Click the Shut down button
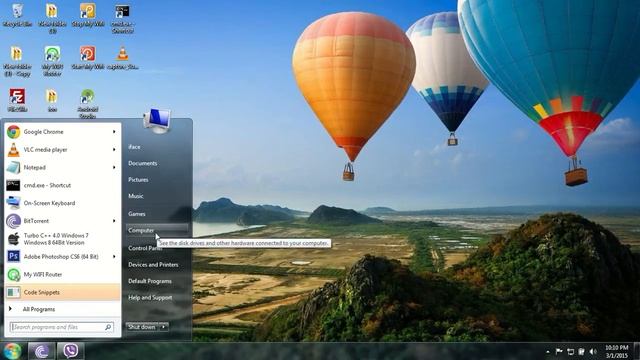Image resolution: width=640 pixels, height=360 pixels. pos(142,327)
